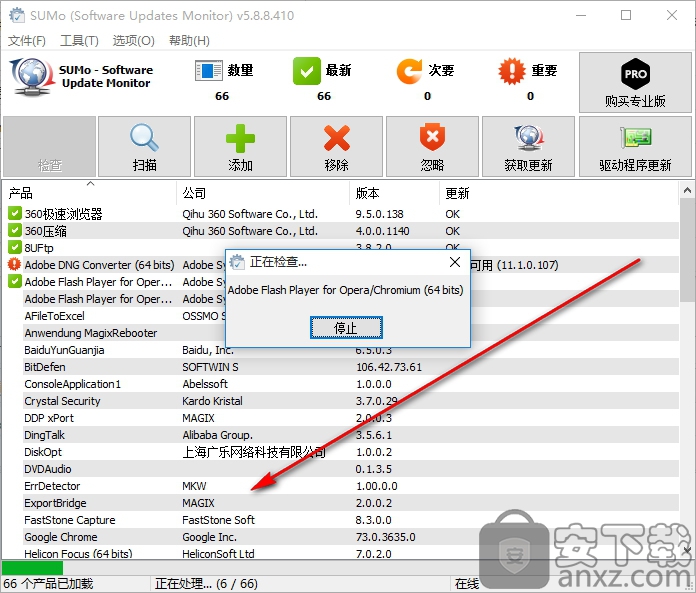The height and width of the screenshot is (593, 696).
Task: Select the ErrDetector row
Action: click(x=340, y=486)
